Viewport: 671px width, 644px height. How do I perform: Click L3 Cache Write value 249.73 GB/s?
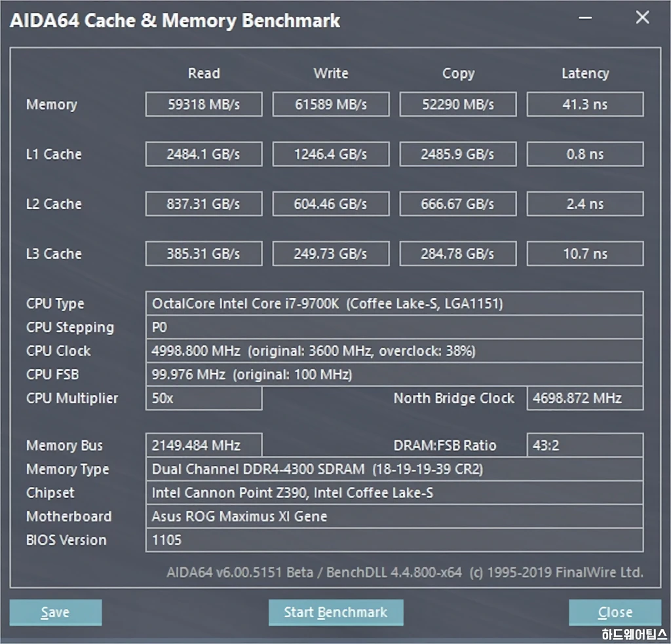click(331, 254)
